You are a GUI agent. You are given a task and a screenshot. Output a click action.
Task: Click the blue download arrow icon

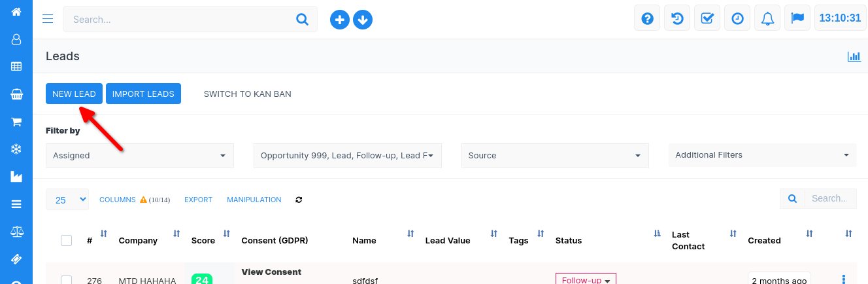[363, 20]
